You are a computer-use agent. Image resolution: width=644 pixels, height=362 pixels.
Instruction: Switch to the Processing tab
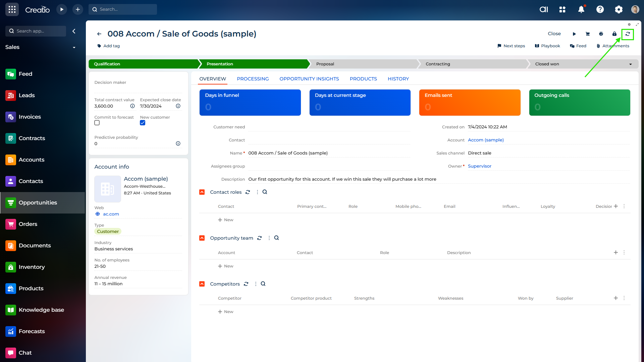click(x=253, y=79)
